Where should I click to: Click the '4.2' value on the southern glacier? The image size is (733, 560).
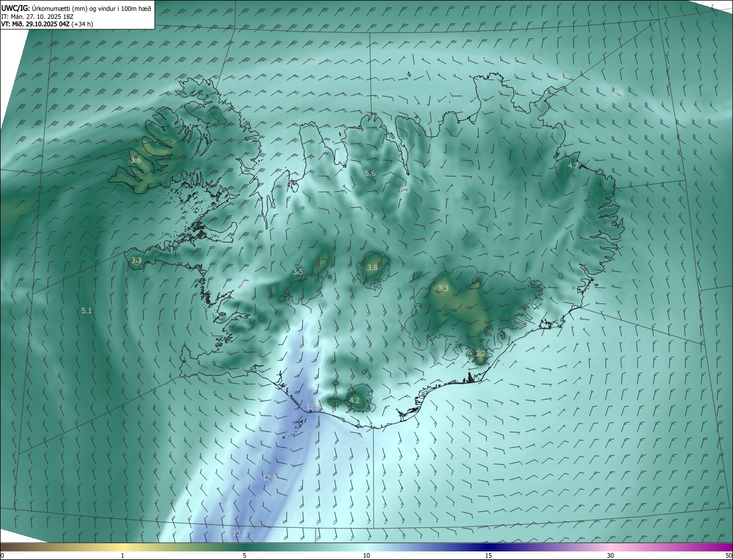coord(354,401)
